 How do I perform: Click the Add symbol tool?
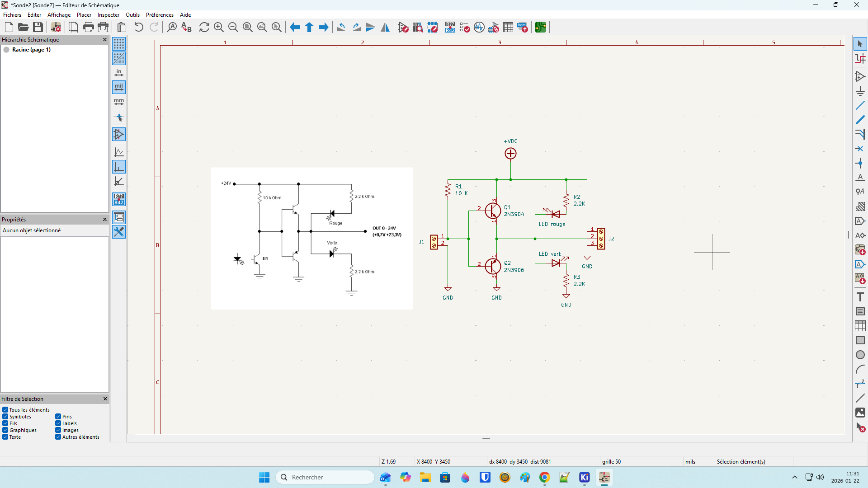(860, 76)
